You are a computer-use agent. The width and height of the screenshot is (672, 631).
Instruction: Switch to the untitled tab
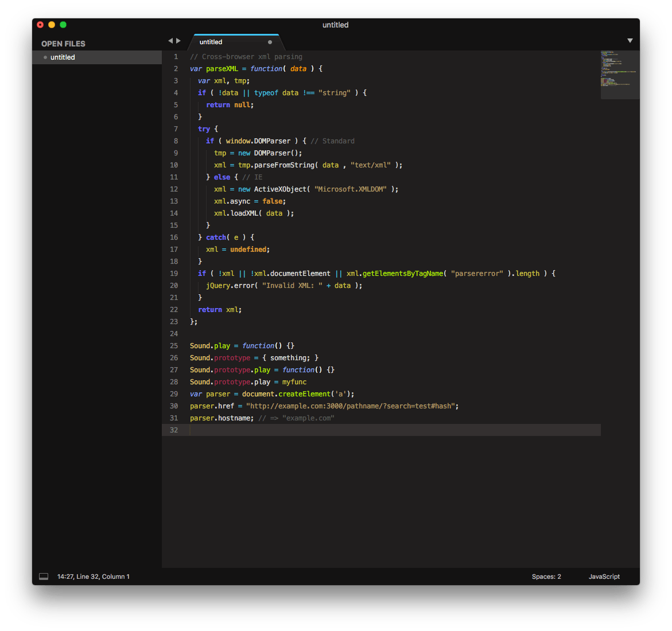coord(211,42)
